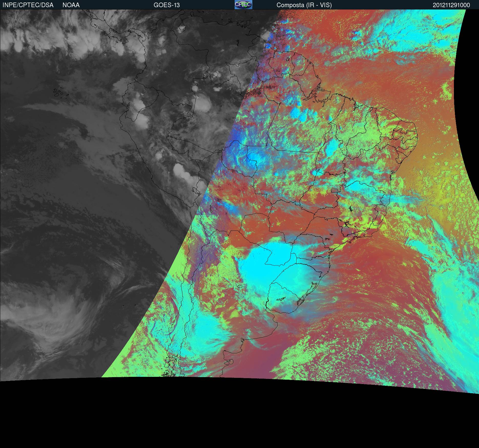The width and height of the screenshot is (479, 448).
Task: Select the Distrito Federal rectangle in Brazil
Action: coord(334,190)
